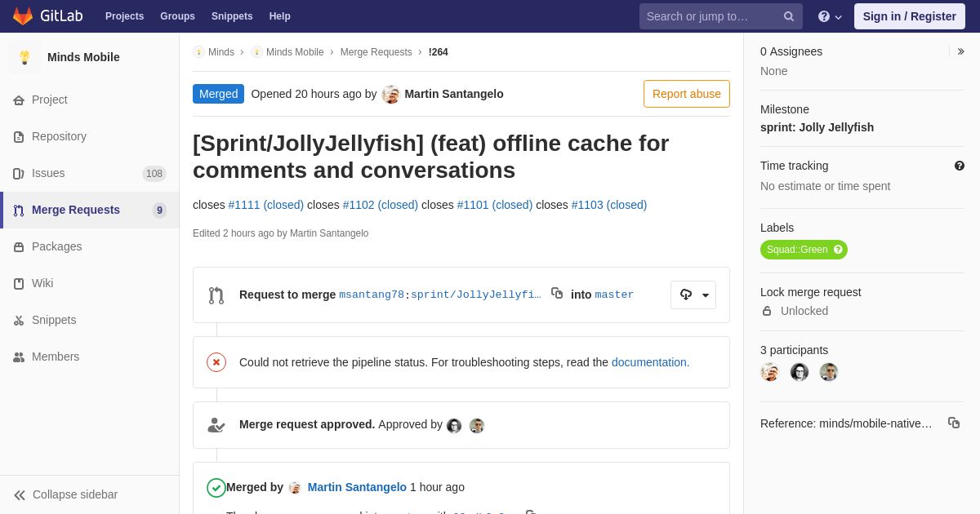Screen dimensions: 980x514
Task: Click Martin Santangelo author name
Action: pyautogui.click(x=454, y=94)
